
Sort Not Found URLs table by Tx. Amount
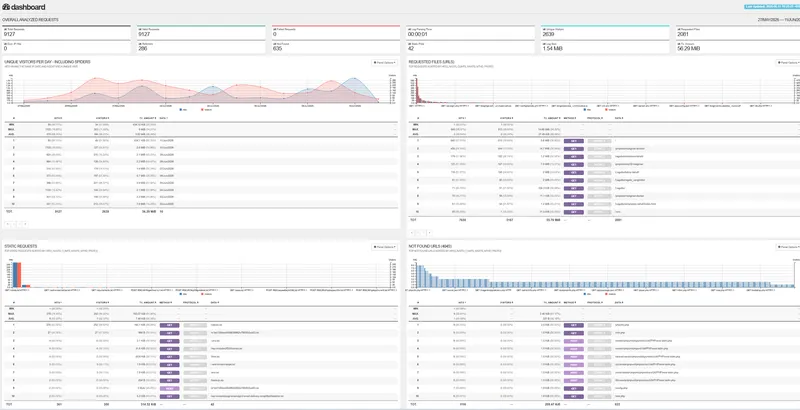coord(547,302)
